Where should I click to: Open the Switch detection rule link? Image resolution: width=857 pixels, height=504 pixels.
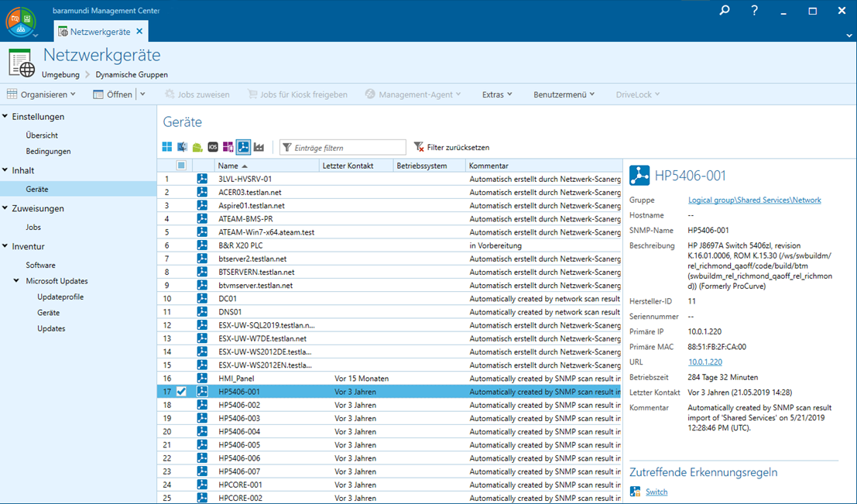656,492
